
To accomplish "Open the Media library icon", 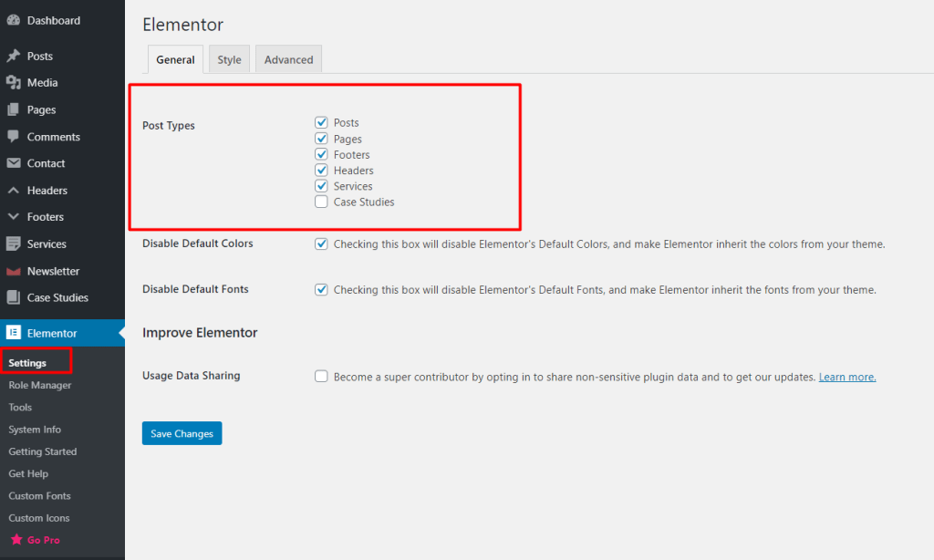I will pyautogui.click(x=13, y=82).
